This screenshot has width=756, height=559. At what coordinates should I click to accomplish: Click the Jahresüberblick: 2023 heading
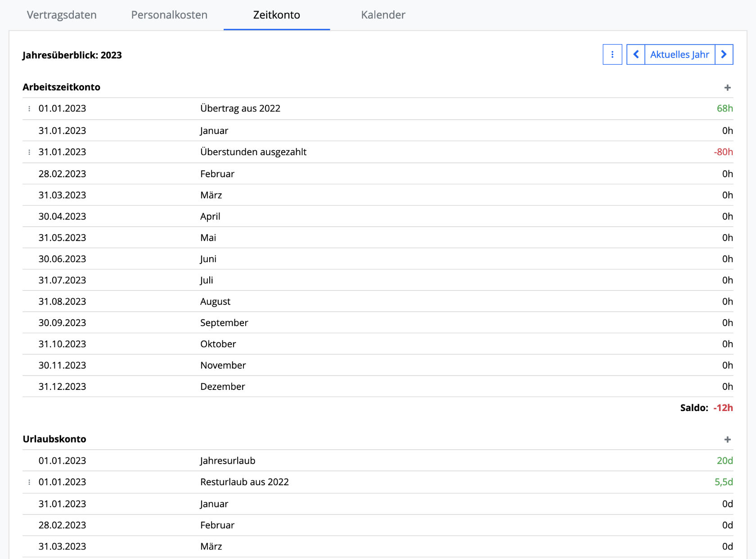coord(72,55)
